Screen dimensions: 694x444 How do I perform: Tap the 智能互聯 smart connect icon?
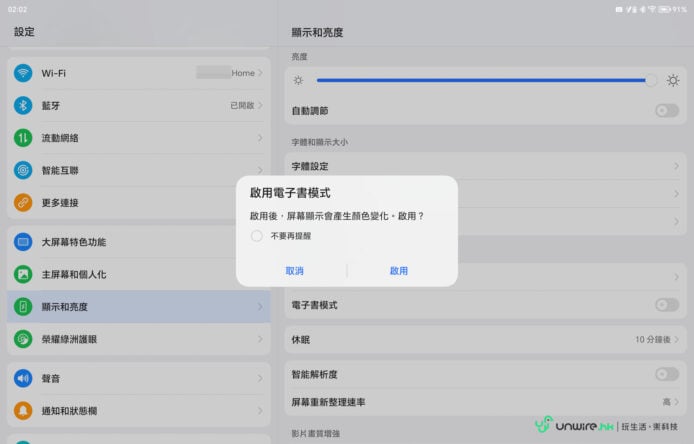[23, 170]
